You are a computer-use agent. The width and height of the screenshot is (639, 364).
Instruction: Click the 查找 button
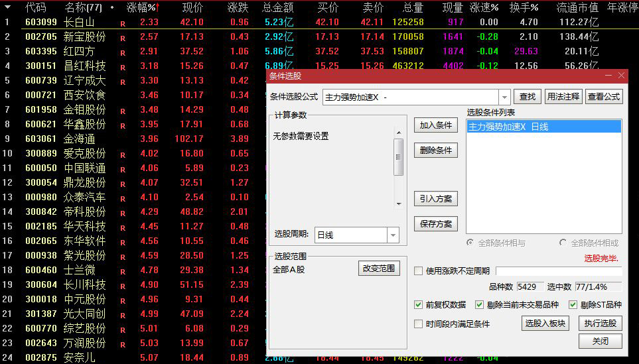point(528,97)
